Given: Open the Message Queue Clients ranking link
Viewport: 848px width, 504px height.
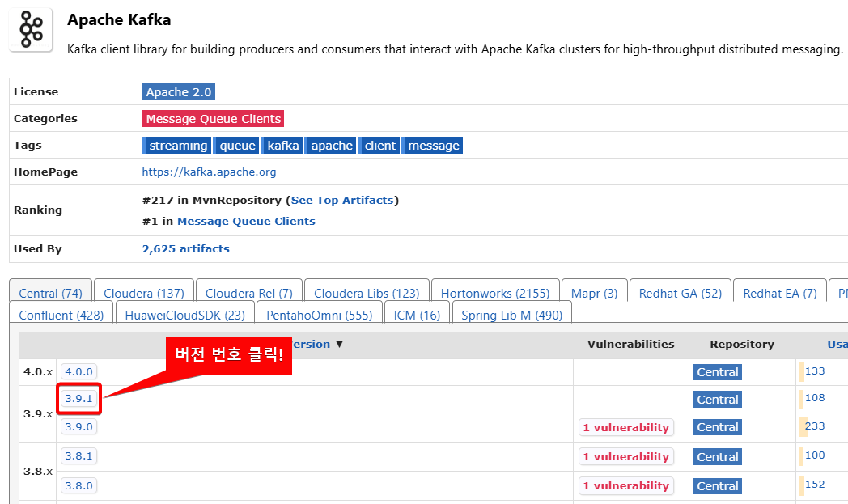Looking at the screenshot, I should [x=246, y=221].
